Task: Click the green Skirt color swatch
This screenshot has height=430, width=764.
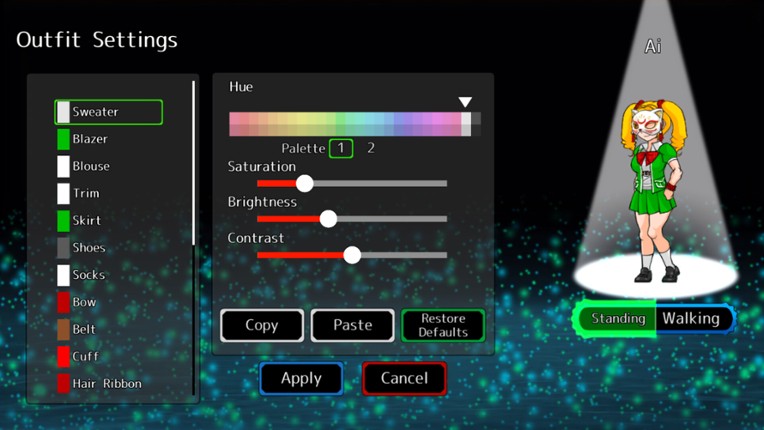Action: (x=63, y=221)
